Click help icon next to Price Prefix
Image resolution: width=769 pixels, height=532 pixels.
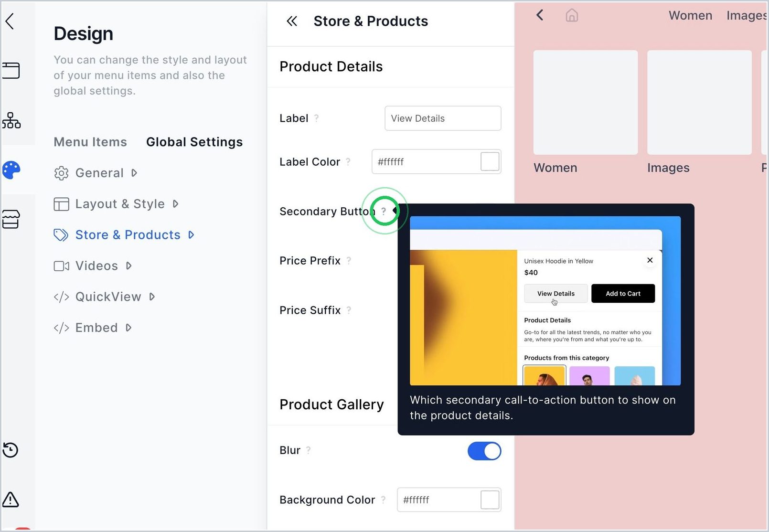point(349,261)
